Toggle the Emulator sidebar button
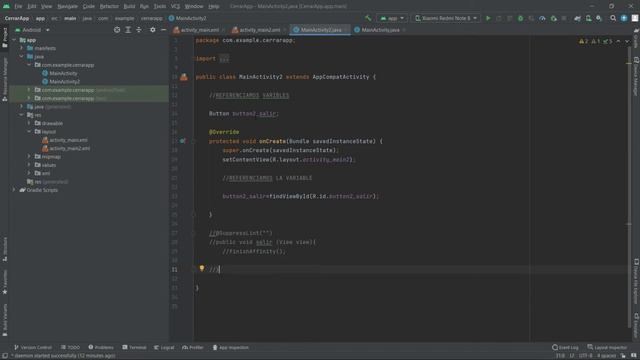This screenshot has height=360, width=640. click(636, 325)
